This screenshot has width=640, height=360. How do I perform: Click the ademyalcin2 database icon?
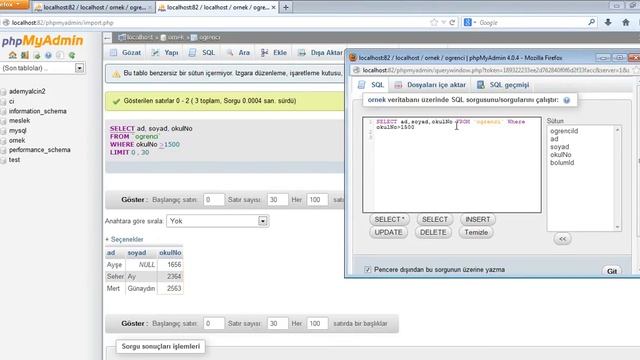click(x=4, y=91)
